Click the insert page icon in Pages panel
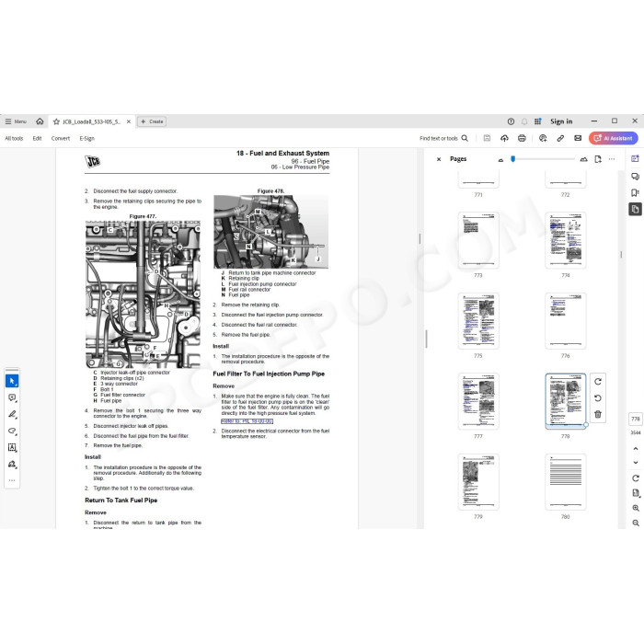644x644 pixels. pyautogui.click(x=598, y=159)
